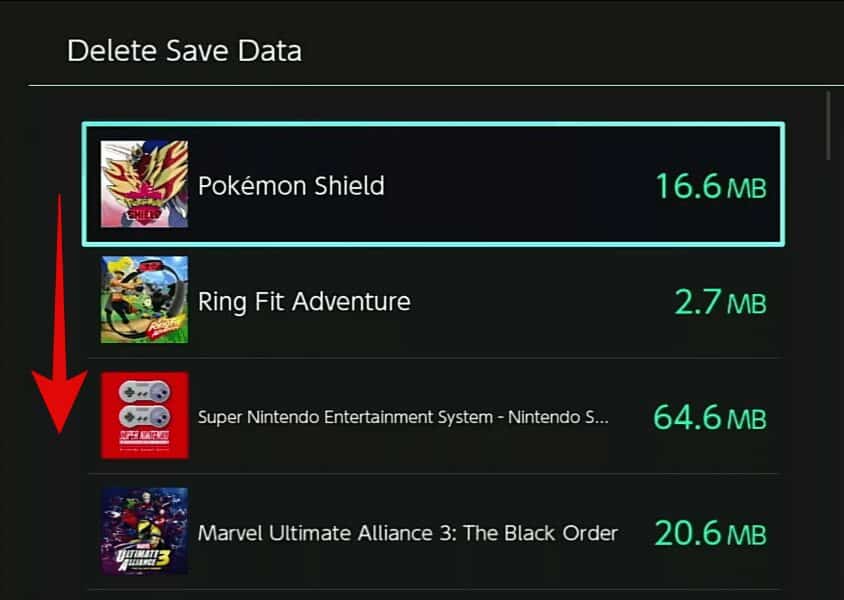Click the vertical scrollbar on the right
The width and height of the screenshot is (844, 600).
click(x=829, y=125)
